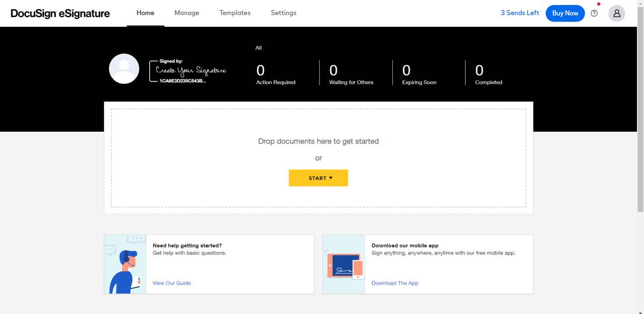Image resolution: width=644 pixels, height=314 pixels.
Task: Click the red notification dot indicator
Action: 598,4
